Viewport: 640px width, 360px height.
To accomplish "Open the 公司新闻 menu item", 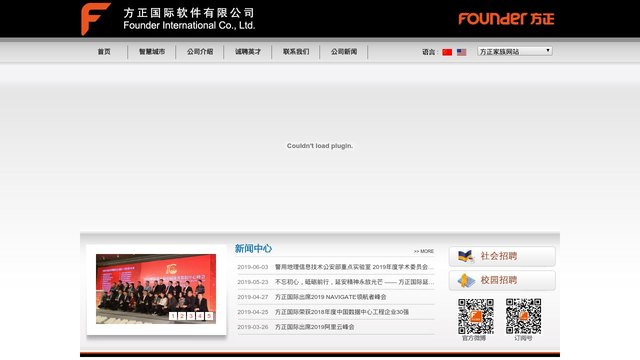I will 344,52.
